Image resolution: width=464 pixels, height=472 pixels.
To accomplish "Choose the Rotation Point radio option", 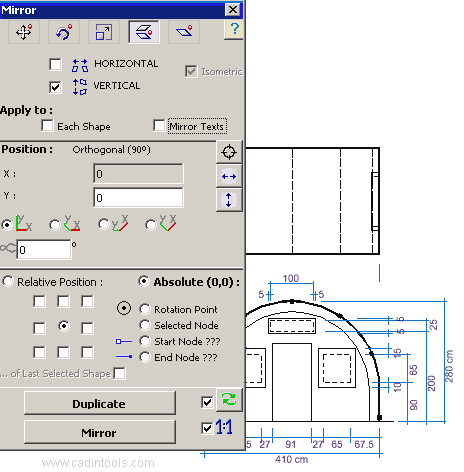I will 145,309.
